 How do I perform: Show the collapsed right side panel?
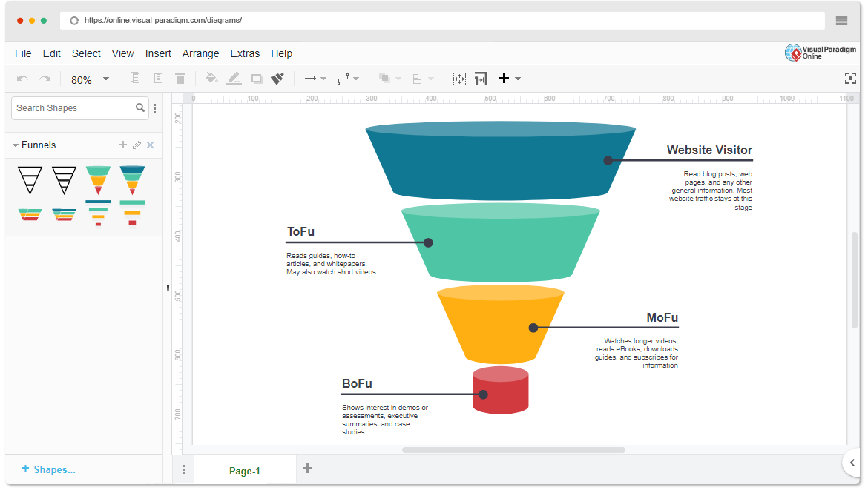tap(852, 463)
